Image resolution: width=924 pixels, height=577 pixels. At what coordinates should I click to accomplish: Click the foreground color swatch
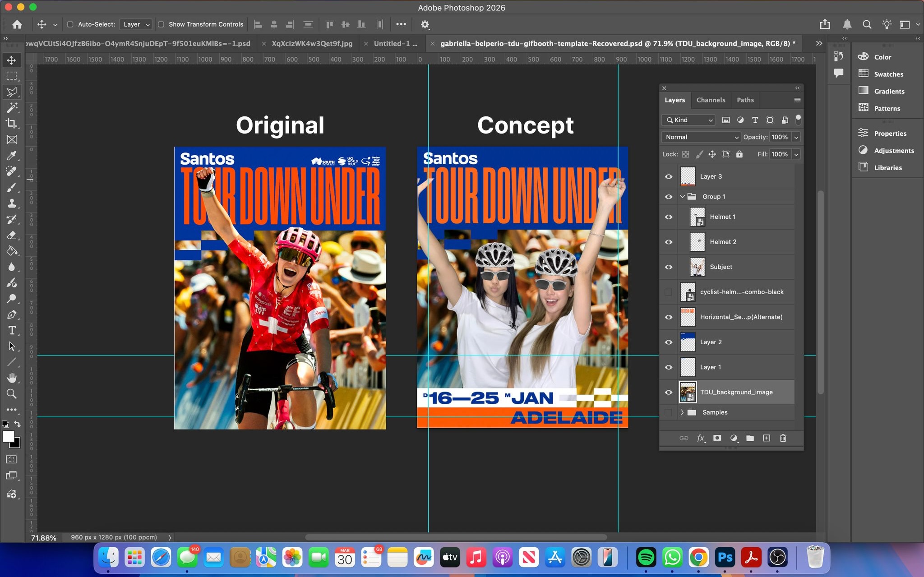click(x=8, y=436)
